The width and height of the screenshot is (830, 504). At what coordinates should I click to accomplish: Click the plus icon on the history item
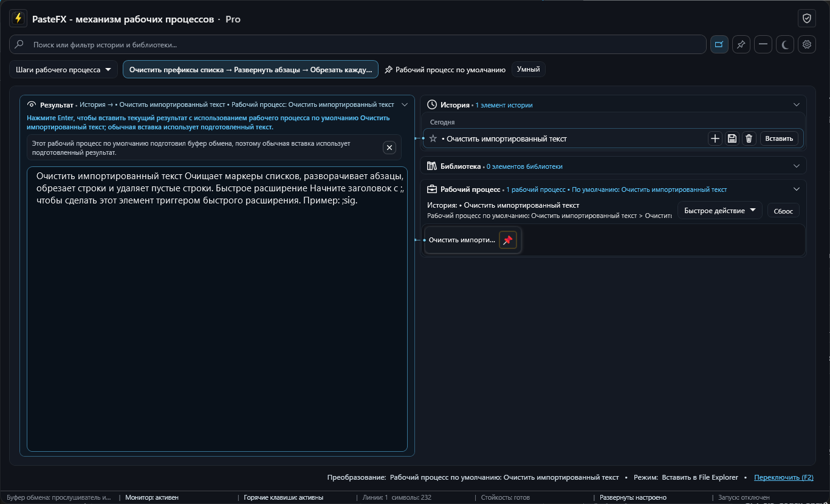715,138
